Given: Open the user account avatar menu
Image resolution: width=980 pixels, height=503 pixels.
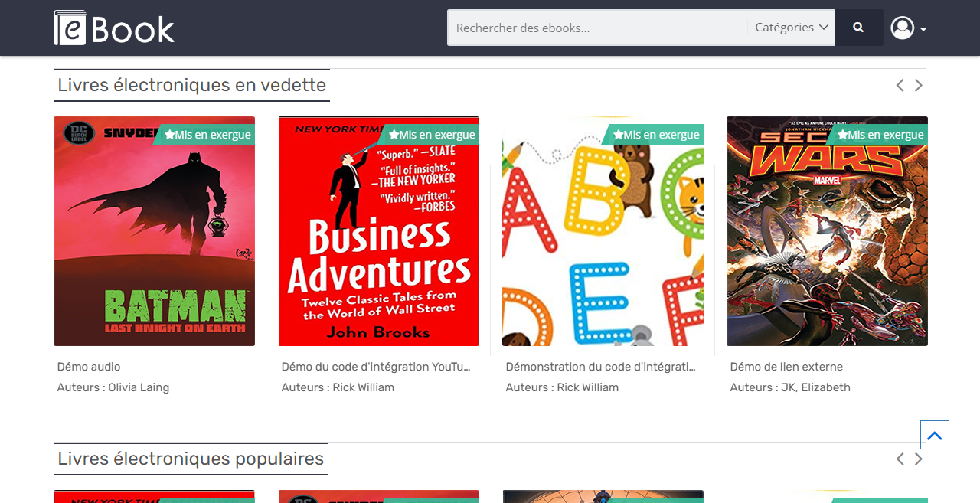Looking at the screenshot, I should pyautogui.click(x=903, y=28).
